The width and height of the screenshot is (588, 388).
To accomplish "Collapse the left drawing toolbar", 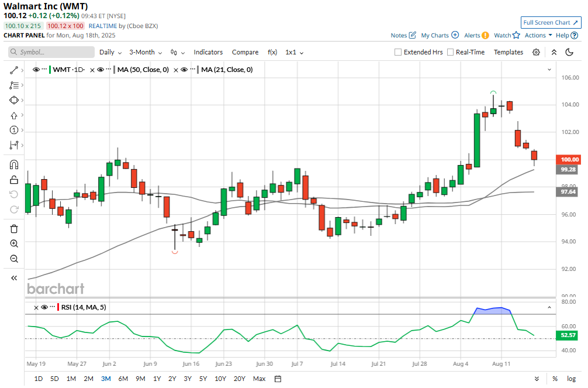I will 14,278.
